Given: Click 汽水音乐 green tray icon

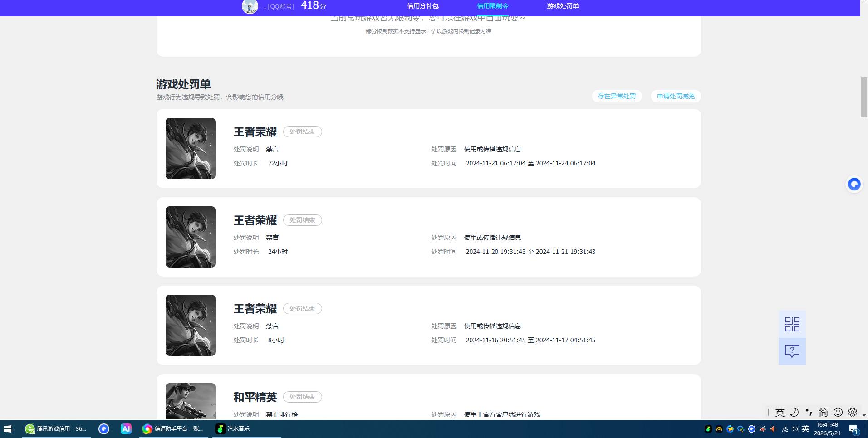Looking at the screenshot, I should tap(708, 429).
